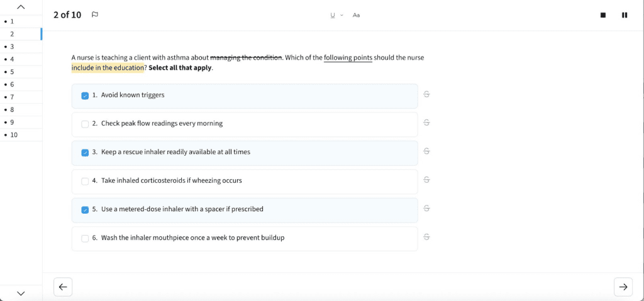This screenshot has width=644, height=301.
Task: Open the underline style dropdown arrow
Action: [341, 15]
